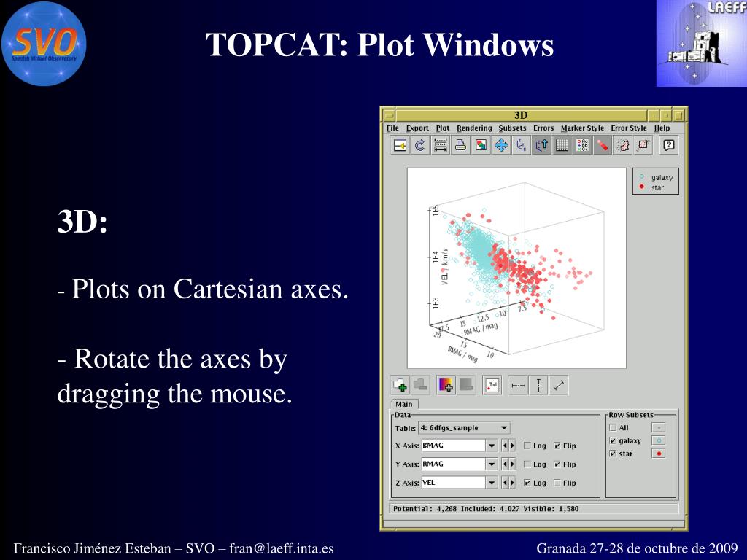
Task: Open the Y Axis RMAG dropdown arrow
Action: click(492, 464)
